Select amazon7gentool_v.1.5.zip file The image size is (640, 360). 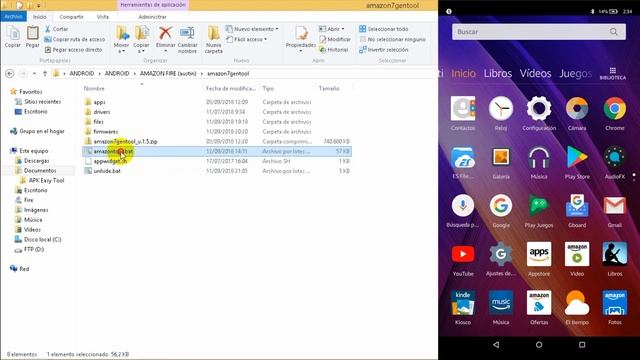pos(125,141)
